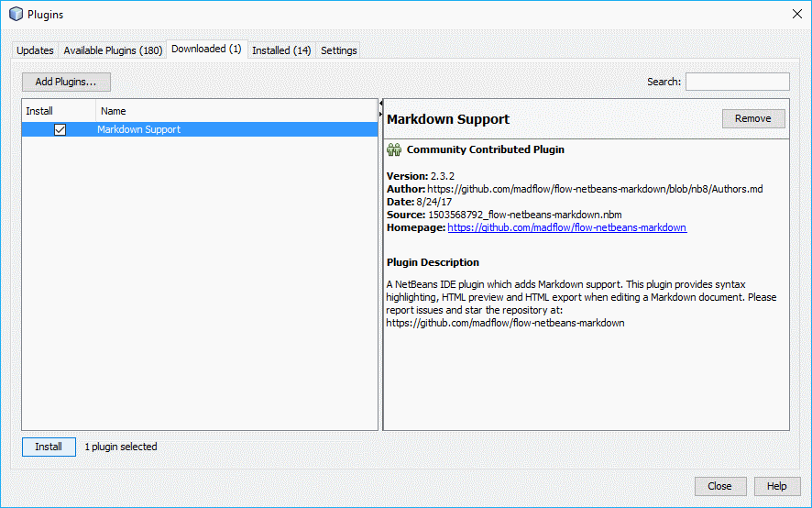Click the NetBeans cube icon in title bar

(16, 14)
